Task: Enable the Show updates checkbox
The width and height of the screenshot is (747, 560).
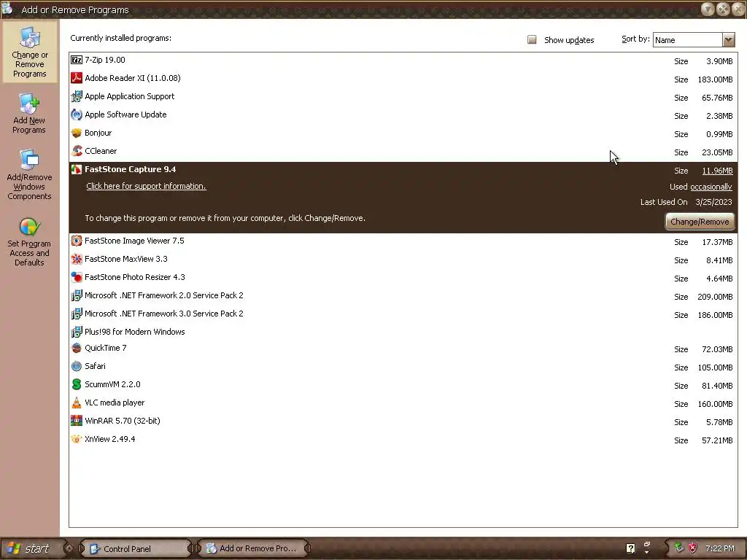Action: click(x=532, y=39)
